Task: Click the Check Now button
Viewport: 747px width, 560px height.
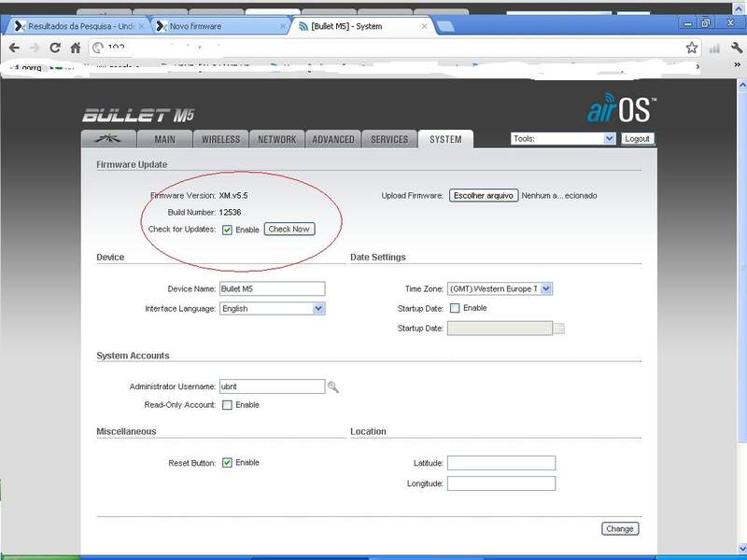Action: [x=289, y=229]
